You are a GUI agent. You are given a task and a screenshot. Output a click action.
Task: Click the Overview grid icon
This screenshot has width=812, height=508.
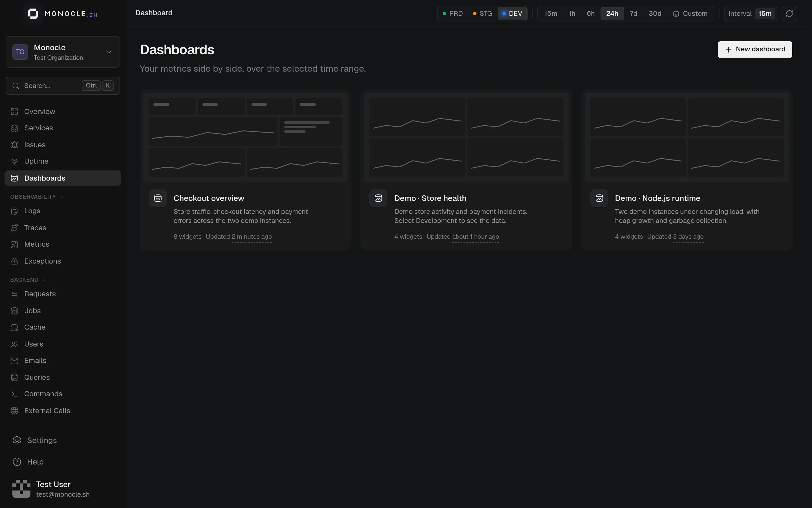tap(14, 111)
